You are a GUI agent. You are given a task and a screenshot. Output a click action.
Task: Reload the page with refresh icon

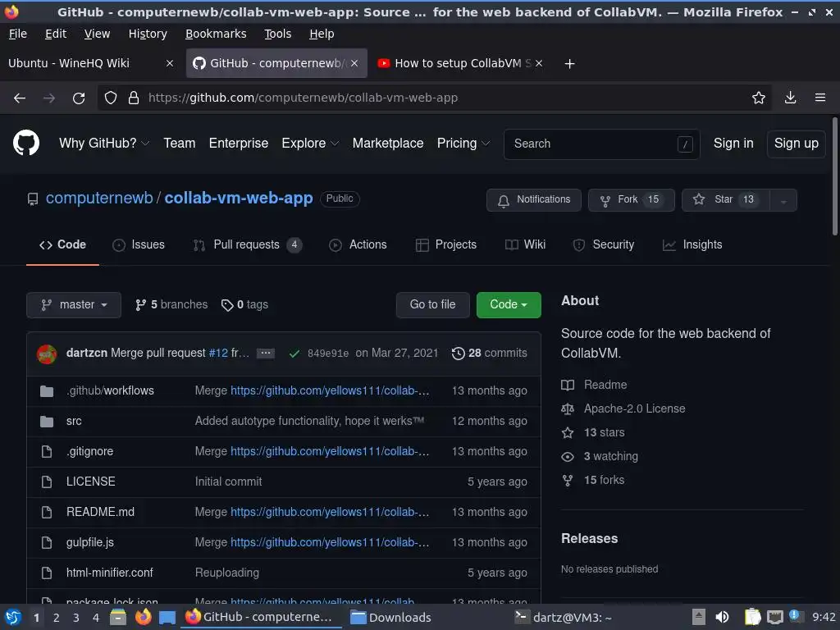[x=79, y=98]
